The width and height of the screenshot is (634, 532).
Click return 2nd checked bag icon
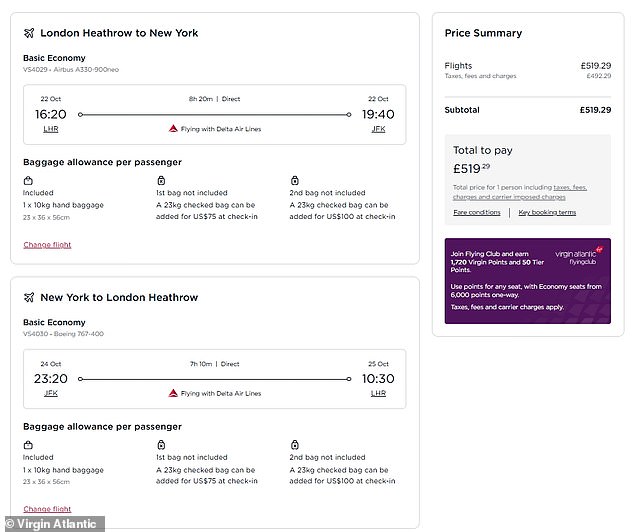pos(295,445)
